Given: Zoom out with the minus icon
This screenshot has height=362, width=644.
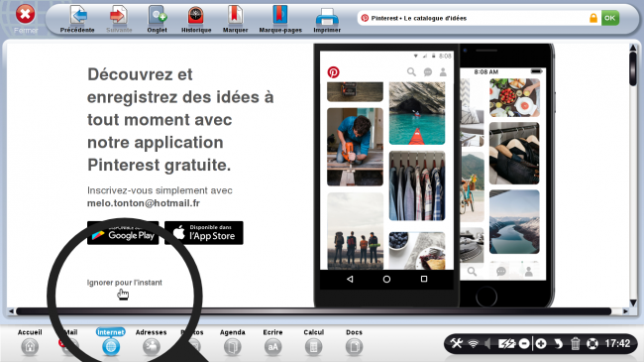Looking at the screenshot, I should (524, 343).
